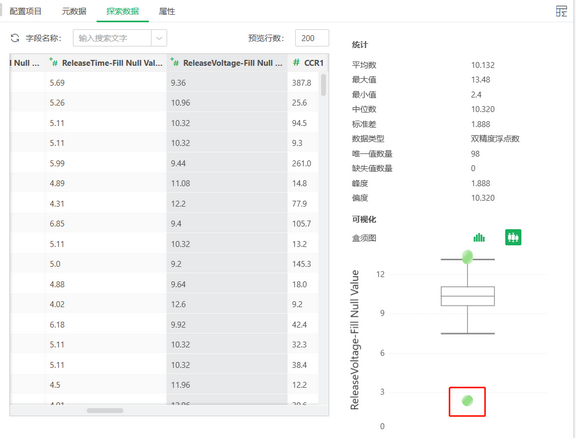
Task: Click the box of the box plot
Action: (468, 296)
